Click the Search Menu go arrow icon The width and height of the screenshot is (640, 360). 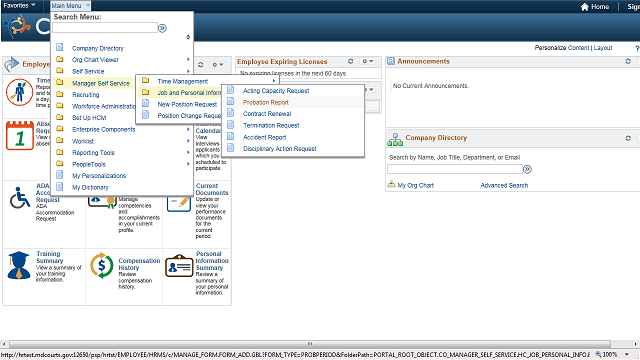162,28
